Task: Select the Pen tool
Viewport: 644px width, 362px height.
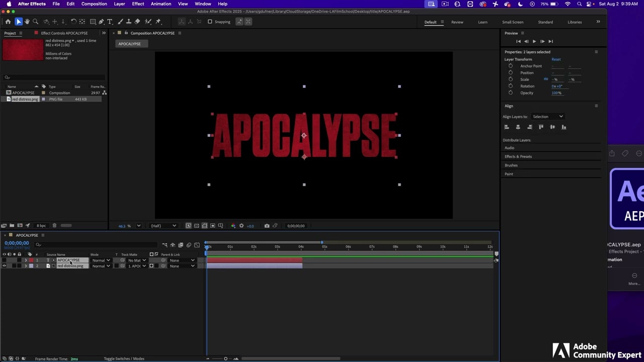Action: click(101, 22)
